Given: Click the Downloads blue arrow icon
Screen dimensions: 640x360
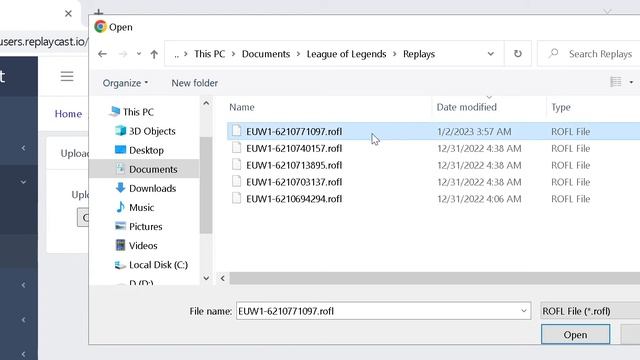Looking at the screenshot, I should click(120, 188).
